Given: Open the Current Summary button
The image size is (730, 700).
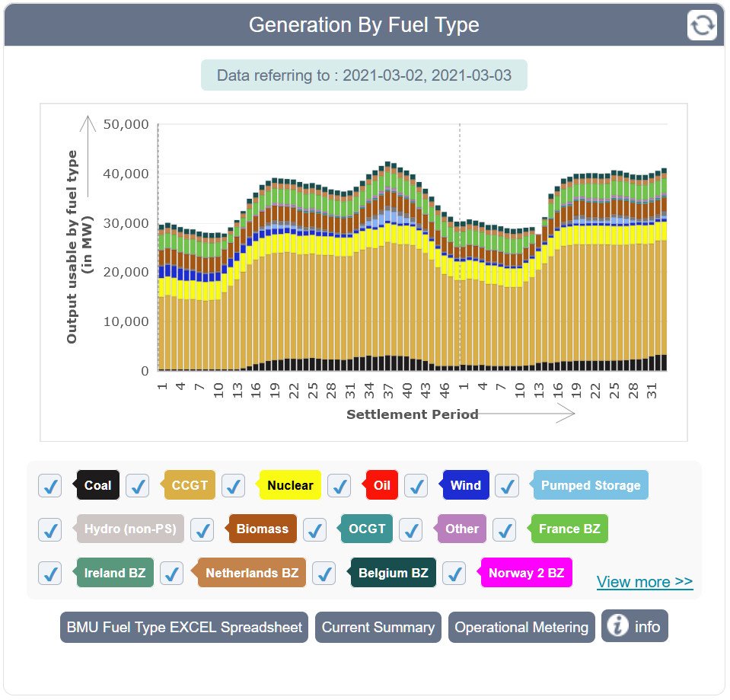Looking at the screenshot, I should click(x=378, y=628).
